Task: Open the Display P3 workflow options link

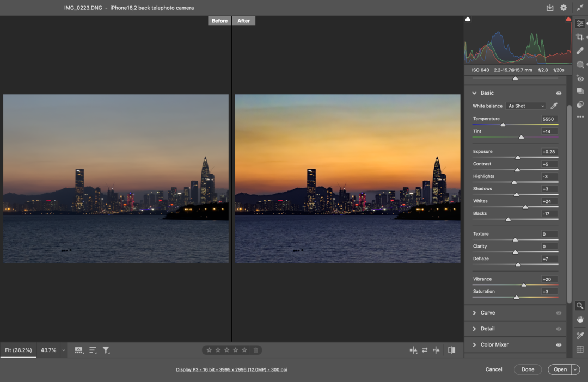Action: [231, 369]
